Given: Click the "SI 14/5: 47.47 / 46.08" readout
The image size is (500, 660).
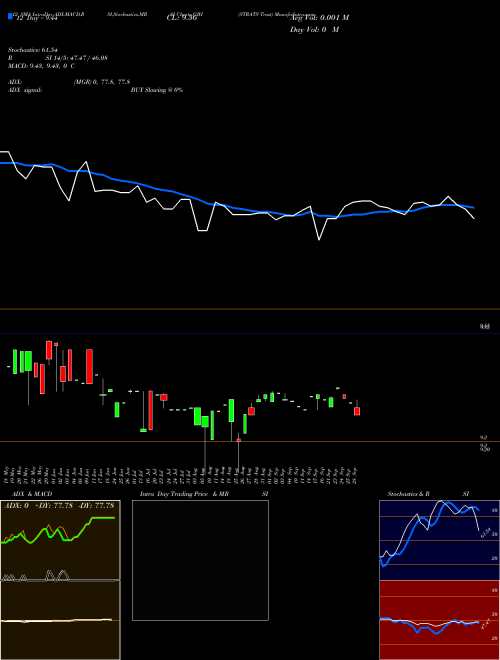Looking at the screenshot, I should [77, 58].
